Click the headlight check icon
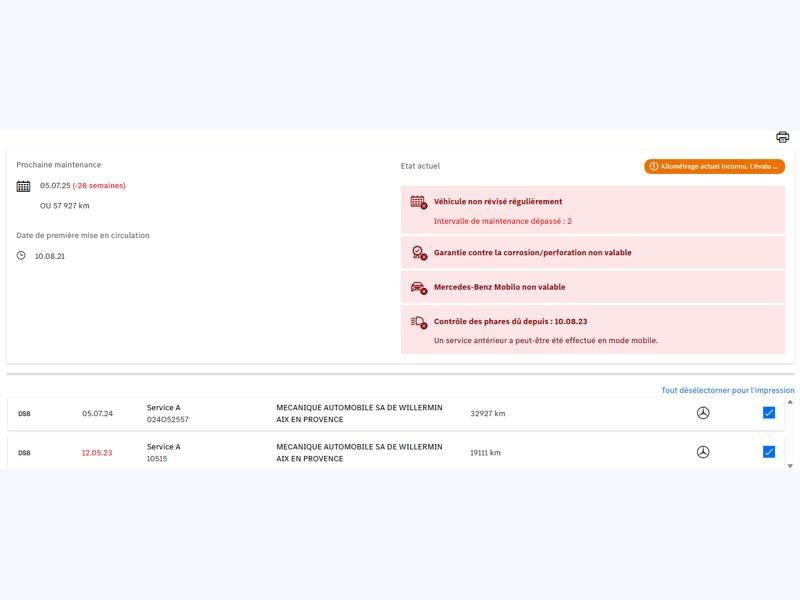800x600 pixels. (418, 322)
